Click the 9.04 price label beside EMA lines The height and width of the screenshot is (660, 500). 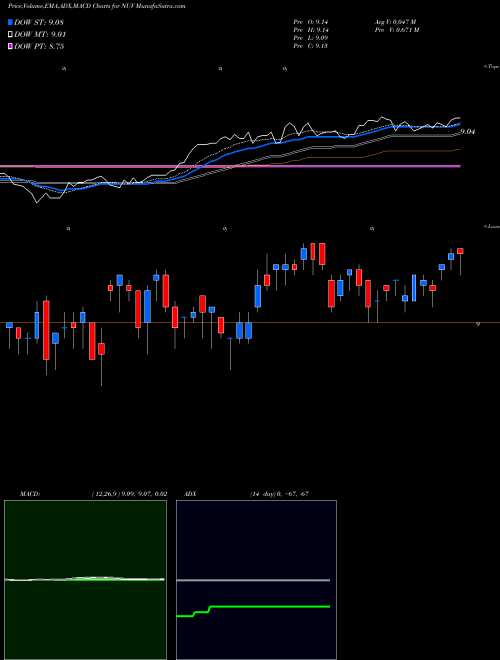[x=468, y=132]
